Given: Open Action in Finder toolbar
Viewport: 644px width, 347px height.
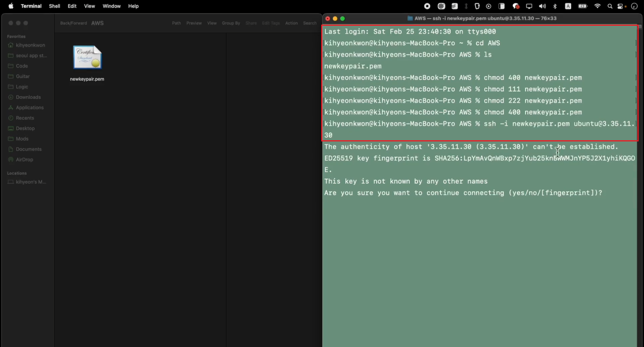Looking at the screenshot, I should (x=292, y=23).
